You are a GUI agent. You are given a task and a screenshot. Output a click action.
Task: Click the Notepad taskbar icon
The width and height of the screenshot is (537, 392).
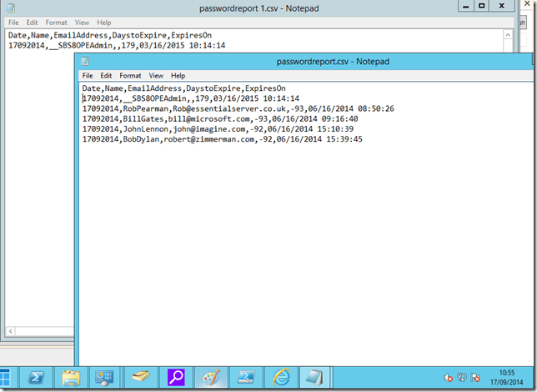(x=314, y=378)
